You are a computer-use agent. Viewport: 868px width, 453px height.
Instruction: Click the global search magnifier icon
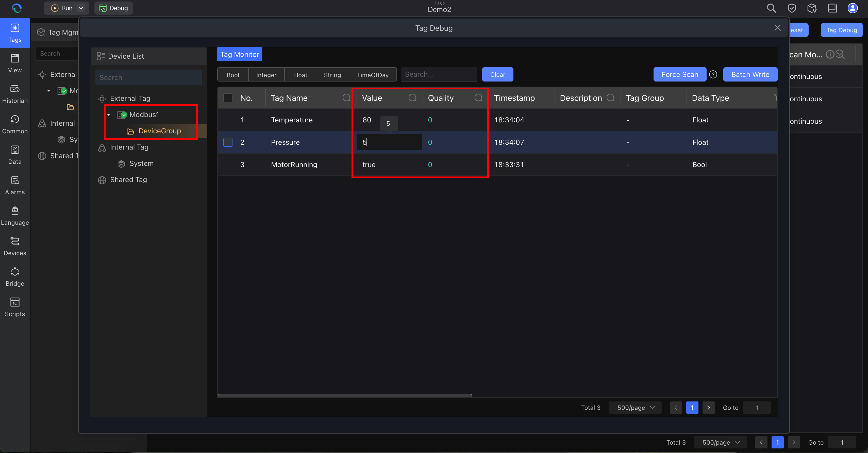[x=771, y=8]
